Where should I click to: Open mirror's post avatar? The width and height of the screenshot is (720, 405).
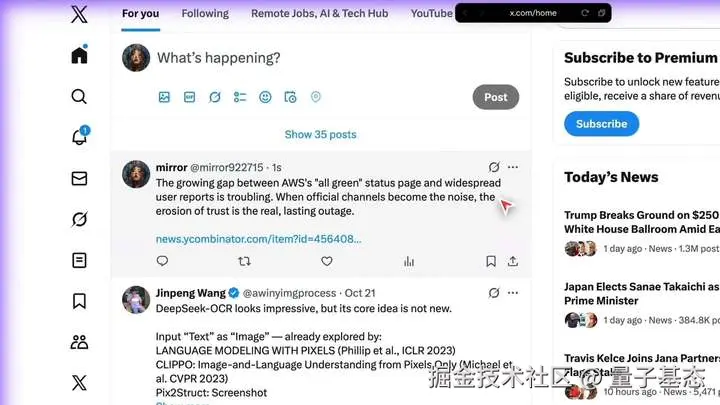136,174
